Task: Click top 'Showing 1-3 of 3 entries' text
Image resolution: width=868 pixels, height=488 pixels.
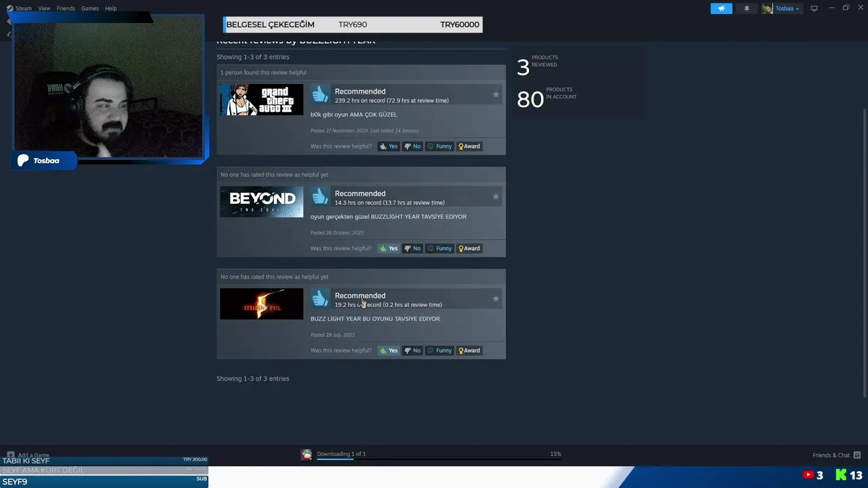Action: (253, 57)
